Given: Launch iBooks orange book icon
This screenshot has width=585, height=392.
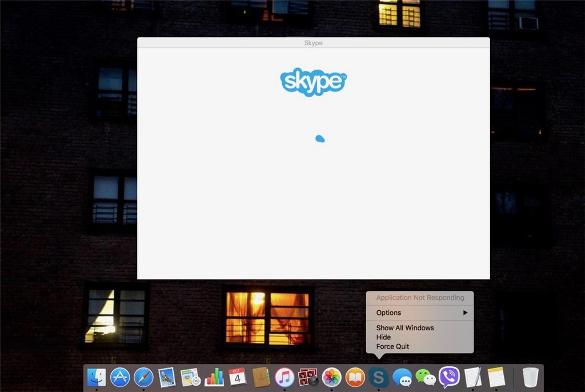Looking at the screenshot, I should point(355,377).
